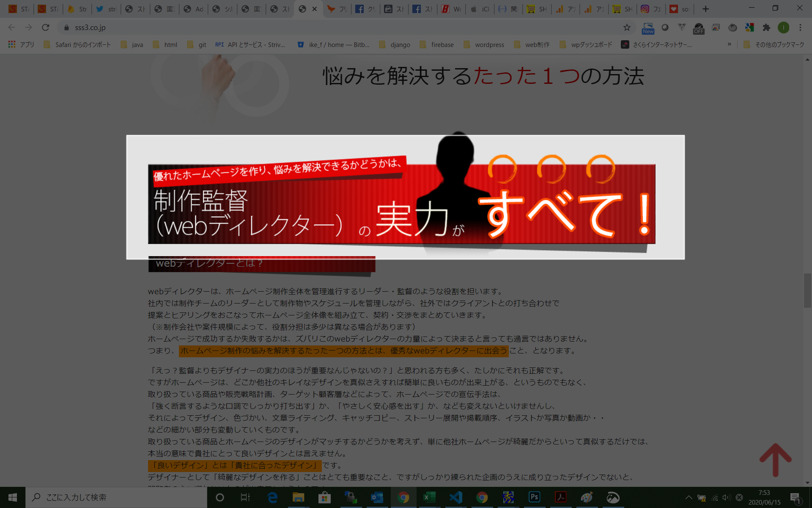Click the 'アプリ' bookmarks bar label

coord(27,44)
